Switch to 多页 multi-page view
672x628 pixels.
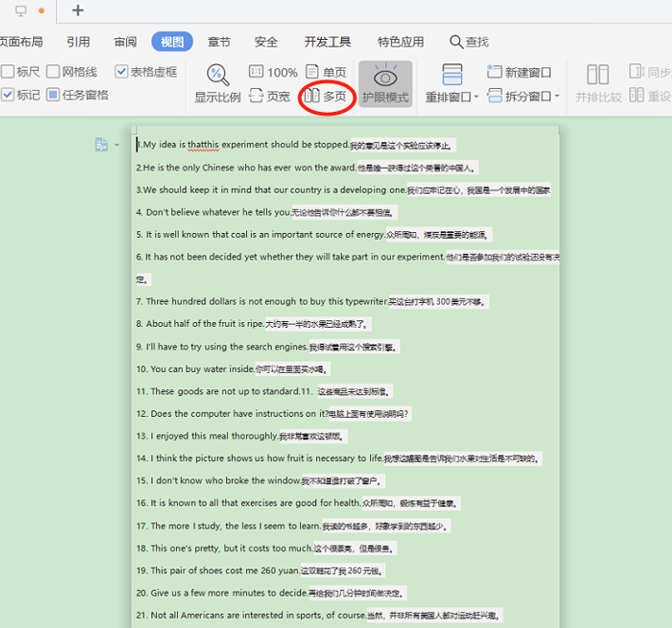tap(326, 96)
